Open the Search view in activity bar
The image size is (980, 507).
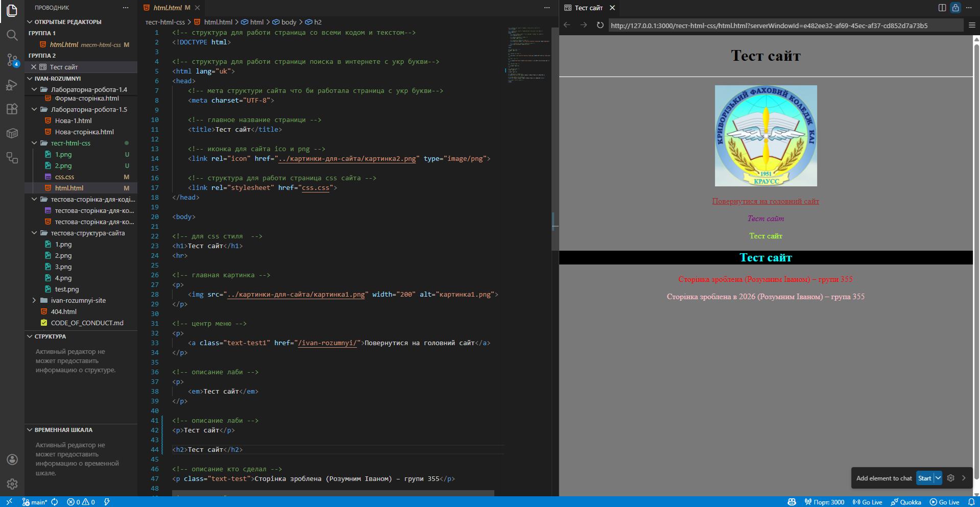click(x=12, y=35)
